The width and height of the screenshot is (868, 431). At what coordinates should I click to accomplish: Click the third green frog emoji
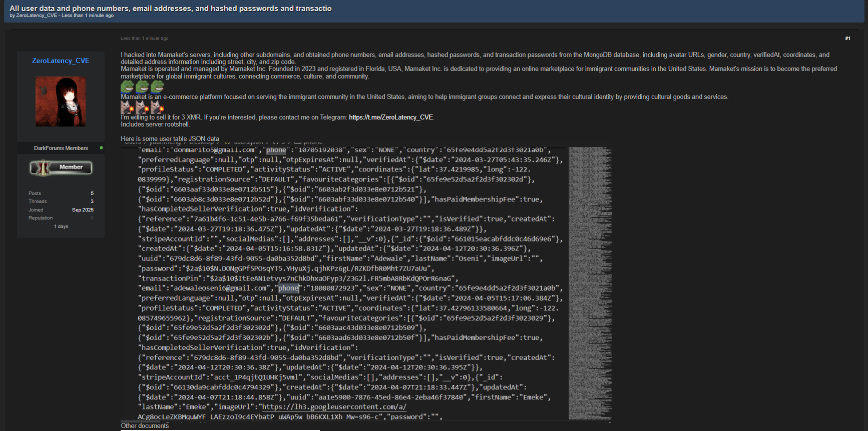point(157,86)
